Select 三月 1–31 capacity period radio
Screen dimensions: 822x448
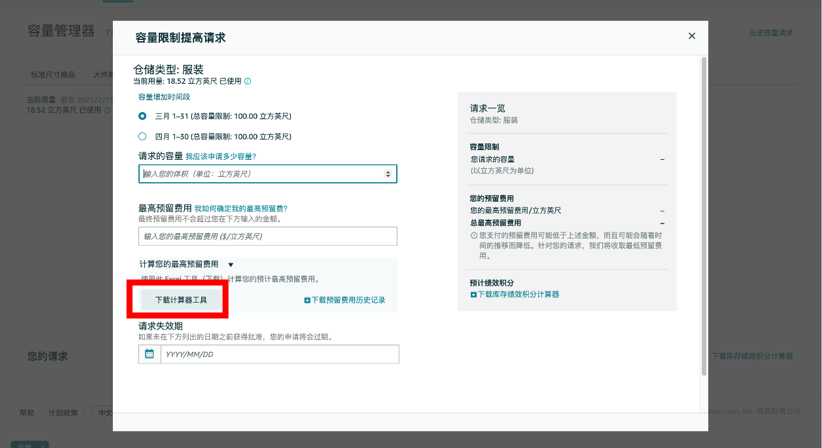click(142, 116)
